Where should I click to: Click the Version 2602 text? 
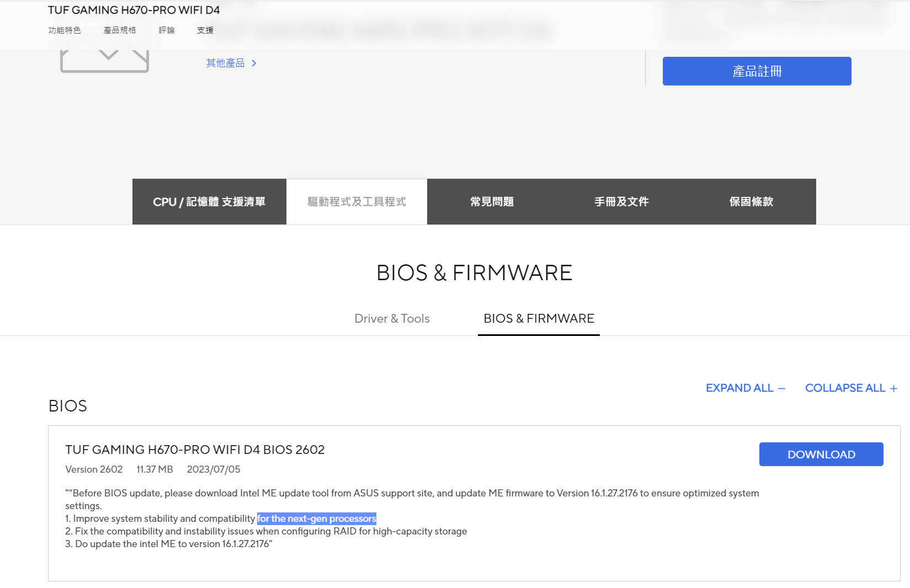[x=94, y=469]
